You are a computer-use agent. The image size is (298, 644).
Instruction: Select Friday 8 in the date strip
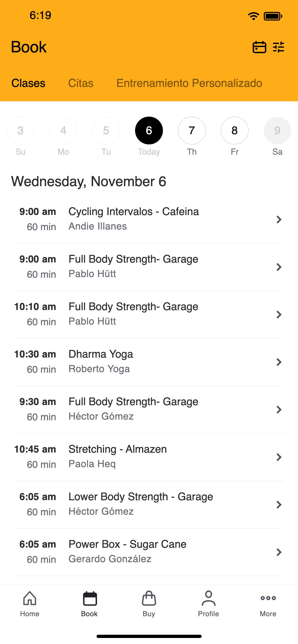coord(235,131)
